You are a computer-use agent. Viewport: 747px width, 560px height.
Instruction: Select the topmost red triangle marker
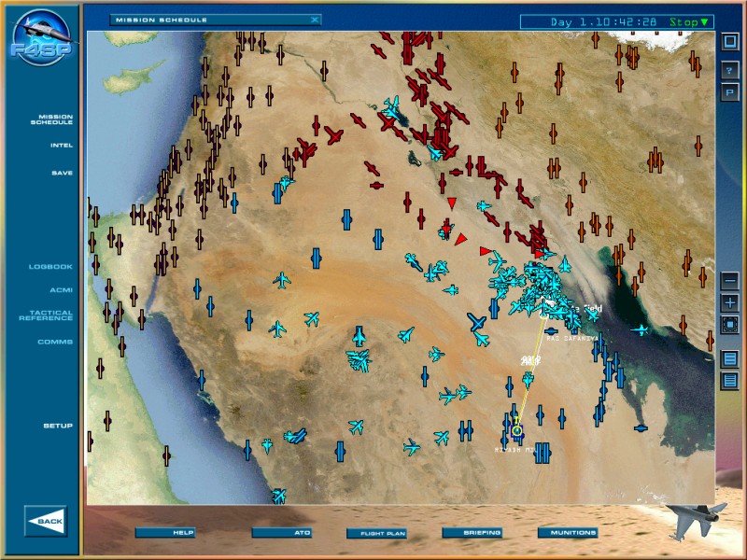(452, 203)
